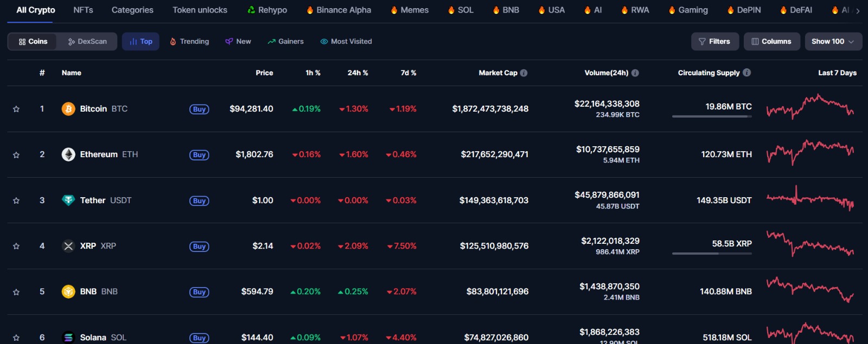Switch to the Coins view
The height and width of the screenshot is (344, 868).
pos(33,41)
